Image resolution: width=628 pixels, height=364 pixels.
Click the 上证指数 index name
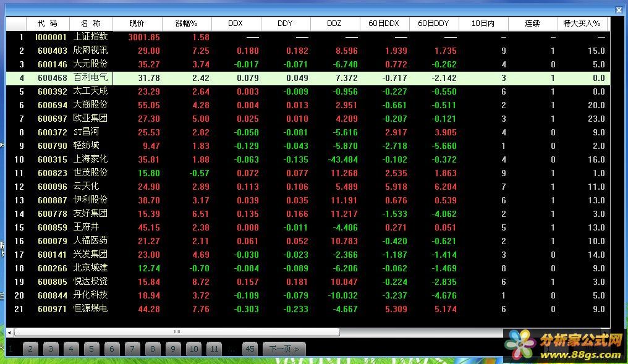(90, 36)
